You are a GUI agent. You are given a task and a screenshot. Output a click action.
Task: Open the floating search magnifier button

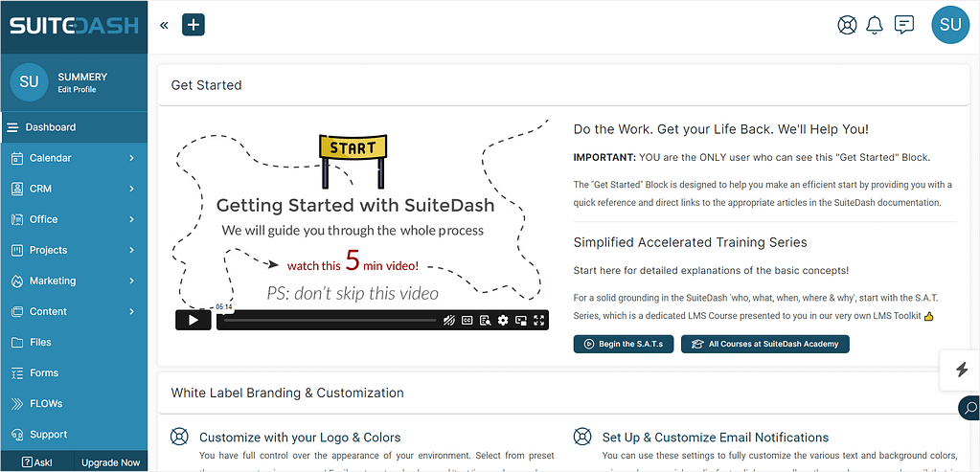tap(969, 408)
